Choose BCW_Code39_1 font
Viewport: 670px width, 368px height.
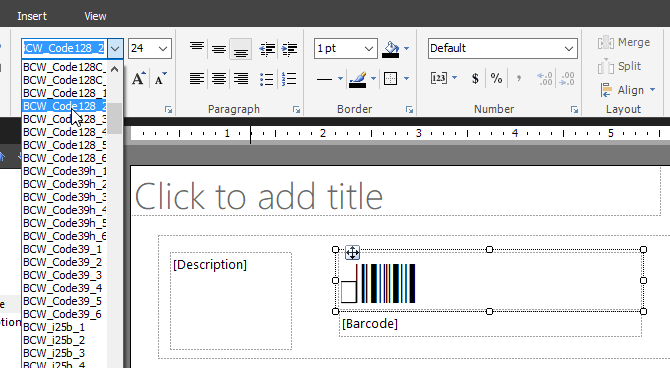click(x=64, y=249)
